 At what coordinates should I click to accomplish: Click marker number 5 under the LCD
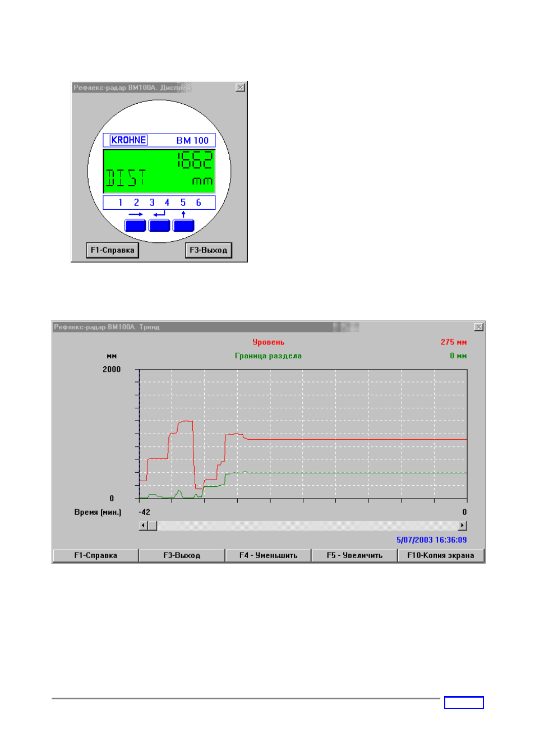click(x=183, y=202)
